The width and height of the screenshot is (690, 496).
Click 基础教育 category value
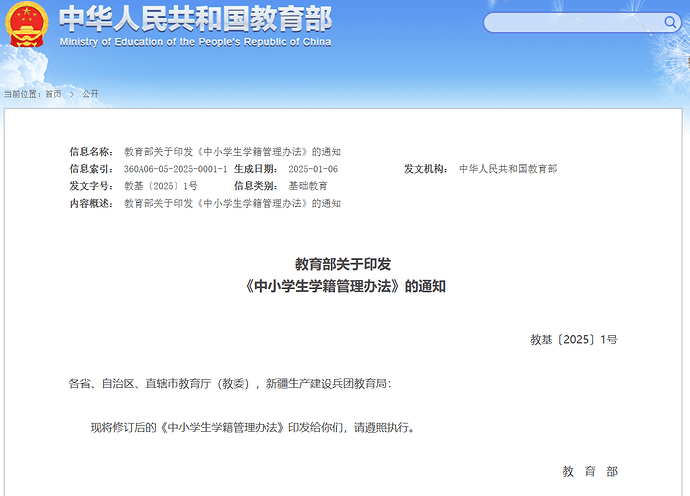(308, 186)
